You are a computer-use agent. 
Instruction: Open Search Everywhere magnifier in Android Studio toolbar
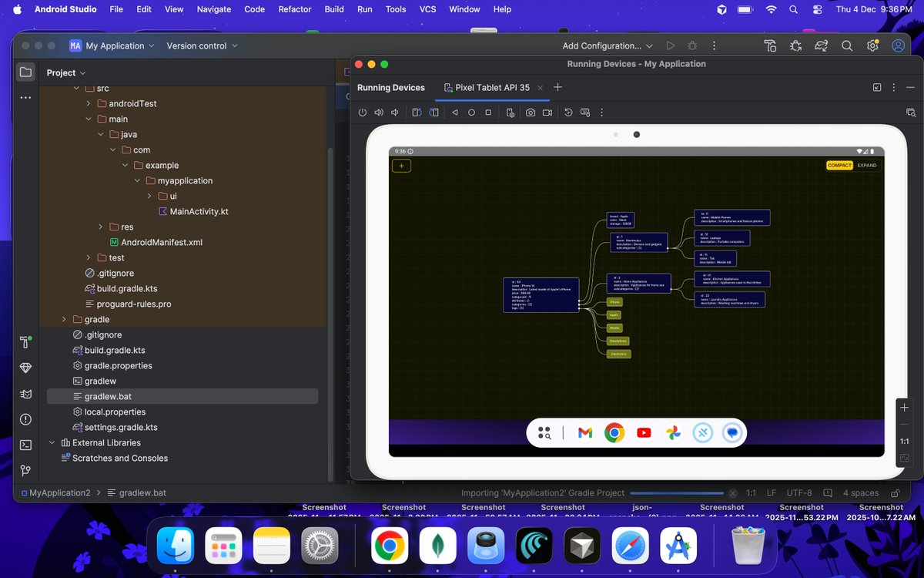(x=847, y=45)
